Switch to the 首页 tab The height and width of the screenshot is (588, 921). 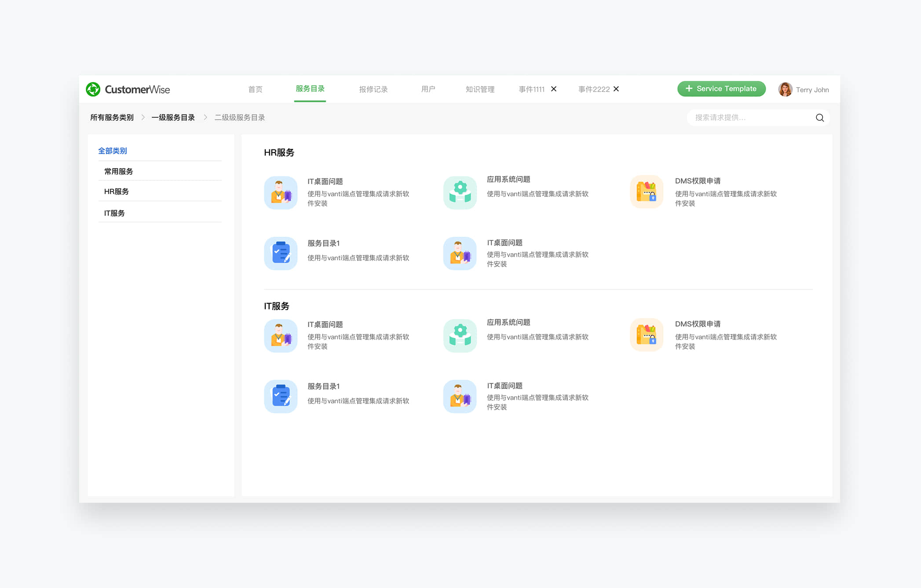pos(255,89)
